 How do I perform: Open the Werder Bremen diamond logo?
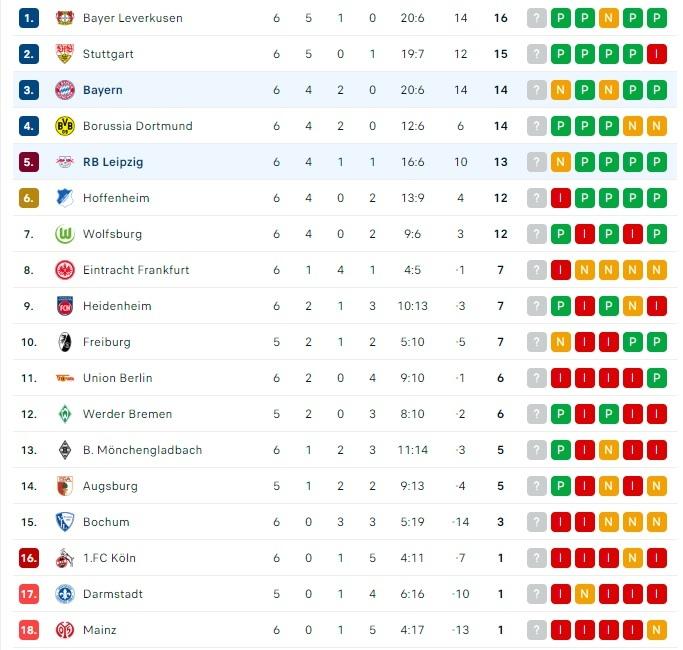click(x=65, y=414)
